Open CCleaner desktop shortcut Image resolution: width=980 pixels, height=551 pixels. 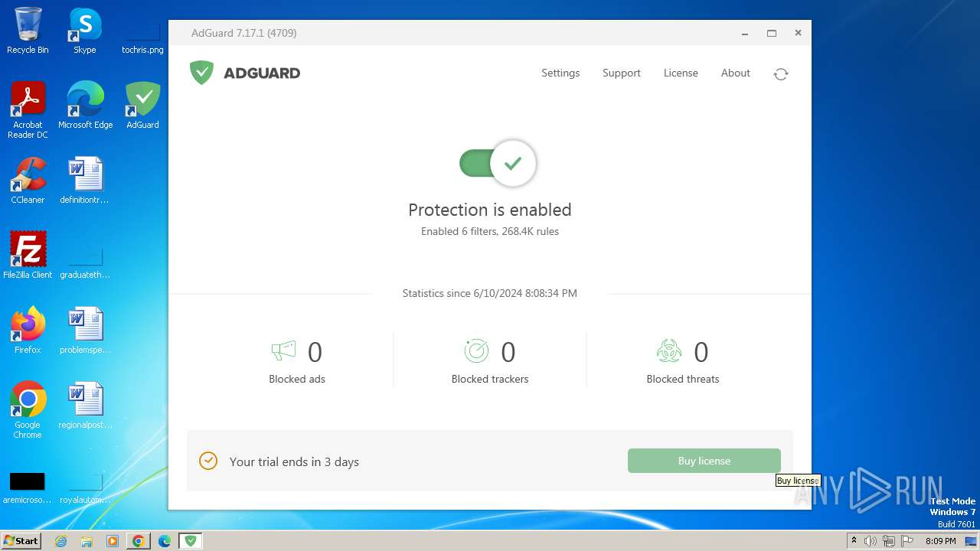pos(28,181)
